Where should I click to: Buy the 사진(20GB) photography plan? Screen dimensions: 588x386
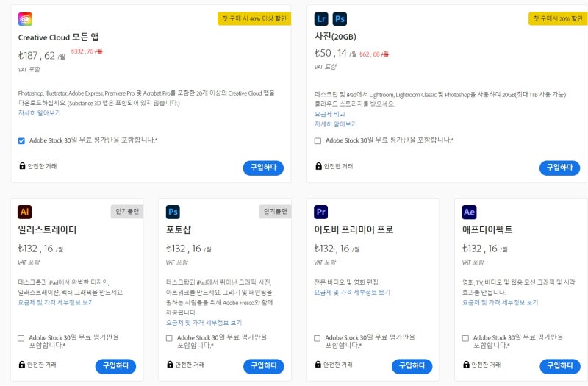[559, 168]
